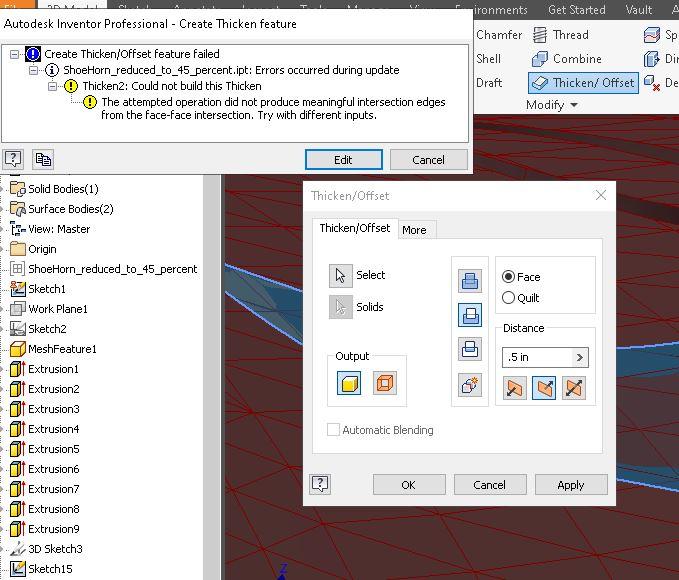The width and height of the screenshot is (679, 580).
Task: Click the Thread tool icon in ribbon
Action: (540, 35)
